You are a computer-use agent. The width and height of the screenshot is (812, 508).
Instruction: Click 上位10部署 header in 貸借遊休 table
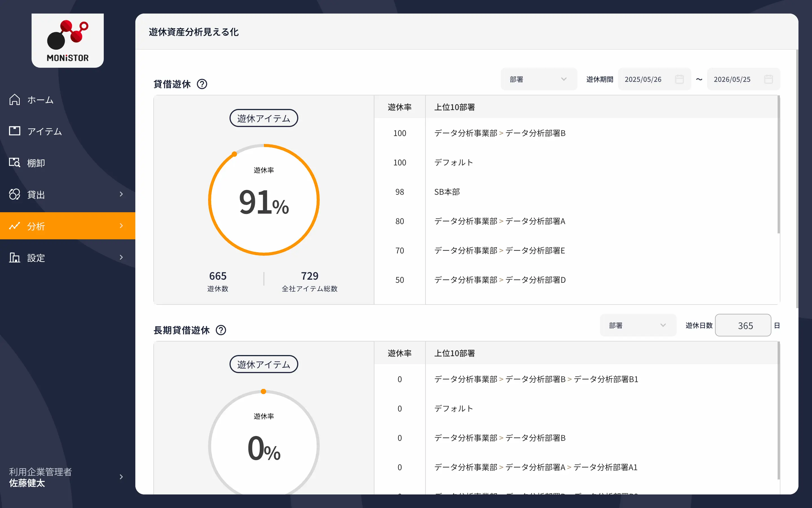[455, 107]
